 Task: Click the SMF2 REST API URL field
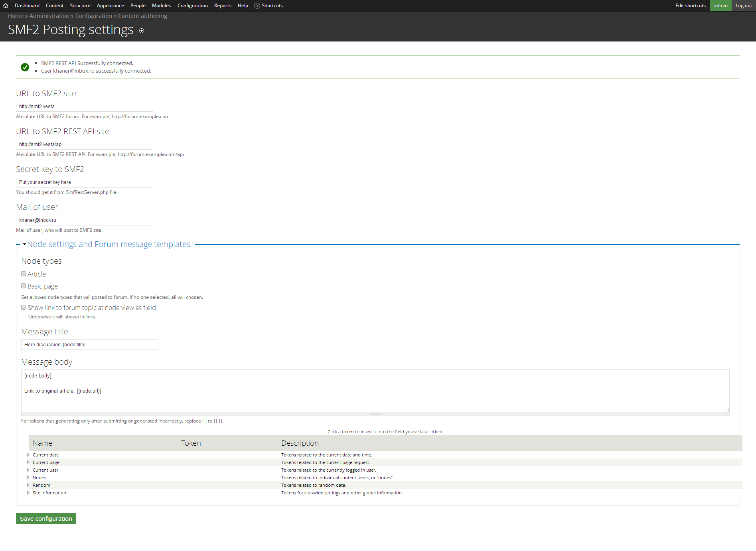[85, 144]
